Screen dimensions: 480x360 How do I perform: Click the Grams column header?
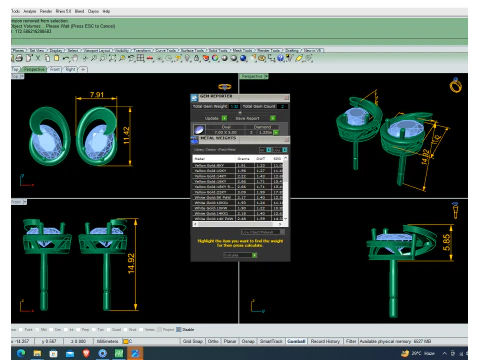pyautogui.click(x=243, y=159)
